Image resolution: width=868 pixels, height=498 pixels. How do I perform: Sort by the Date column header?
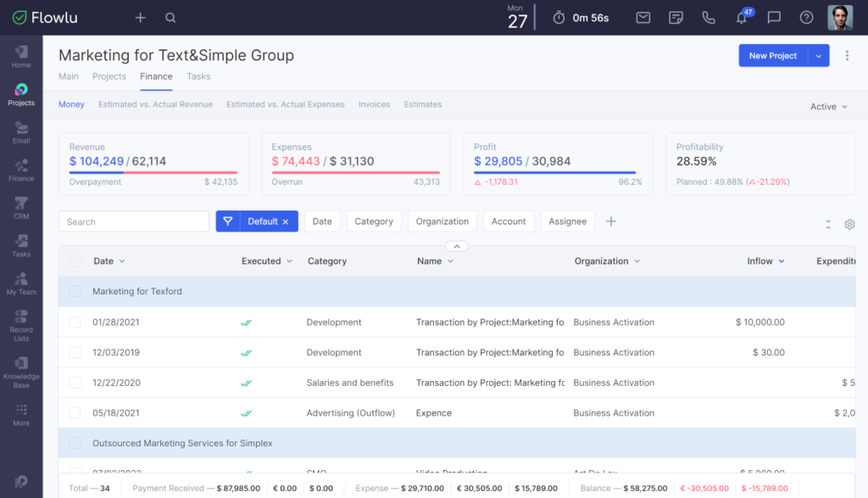click(109, 261)
